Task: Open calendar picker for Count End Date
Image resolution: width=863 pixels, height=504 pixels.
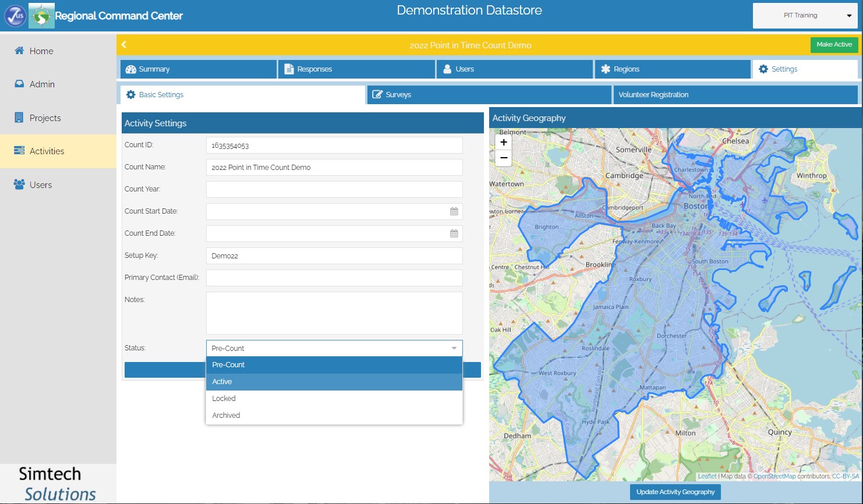Action: tap(454, 233)
